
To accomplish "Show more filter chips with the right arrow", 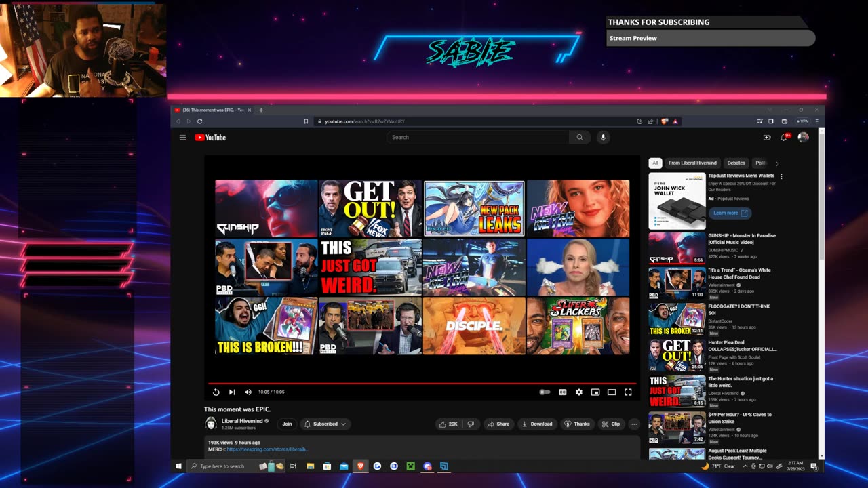I will [777, 163].
